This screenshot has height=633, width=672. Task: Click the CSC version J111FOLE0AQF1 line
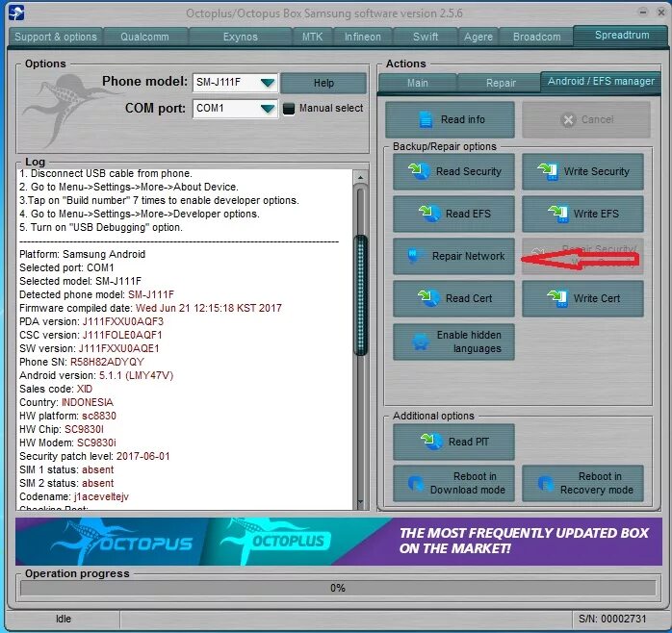90,335
